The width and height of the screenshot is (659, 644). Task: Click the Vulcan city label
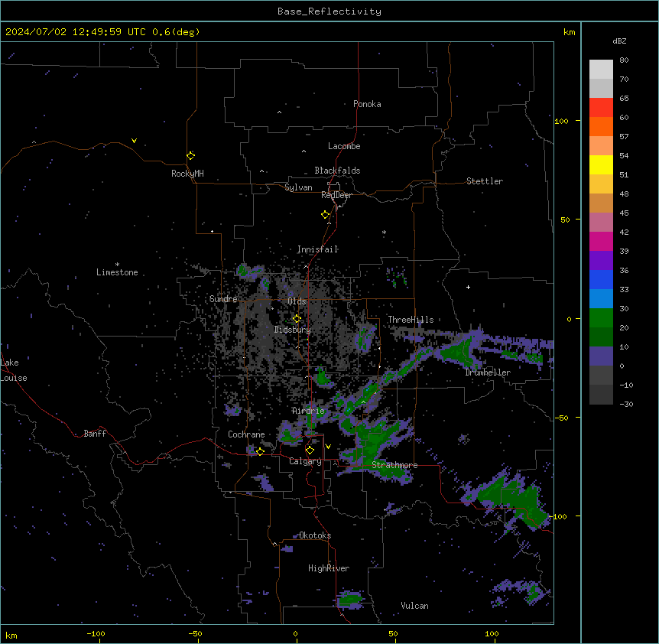(414, 606)
